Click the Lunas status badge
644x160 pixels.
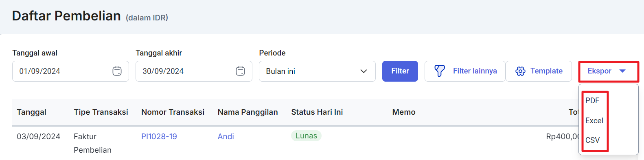tap(306, 136)
